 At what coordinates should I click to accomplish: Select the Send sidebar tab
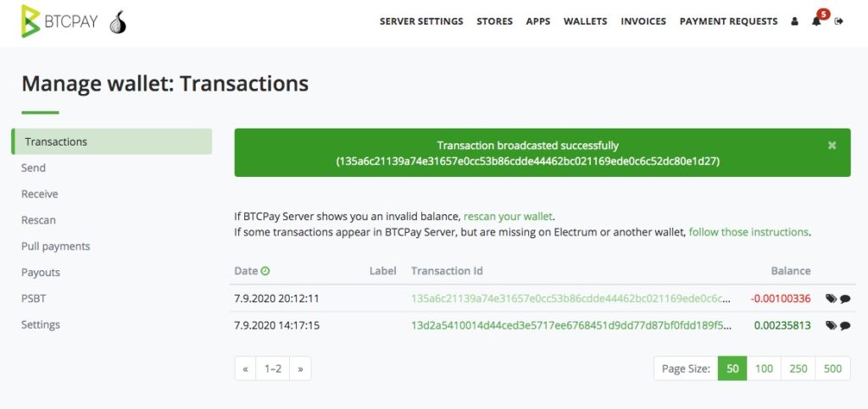pos(34,168)
